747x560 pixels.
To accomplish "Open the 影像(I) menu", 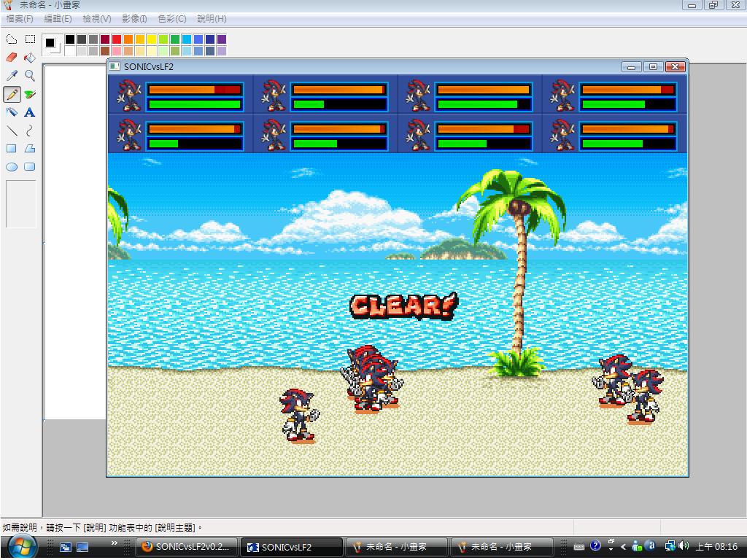I will (134, 19).
